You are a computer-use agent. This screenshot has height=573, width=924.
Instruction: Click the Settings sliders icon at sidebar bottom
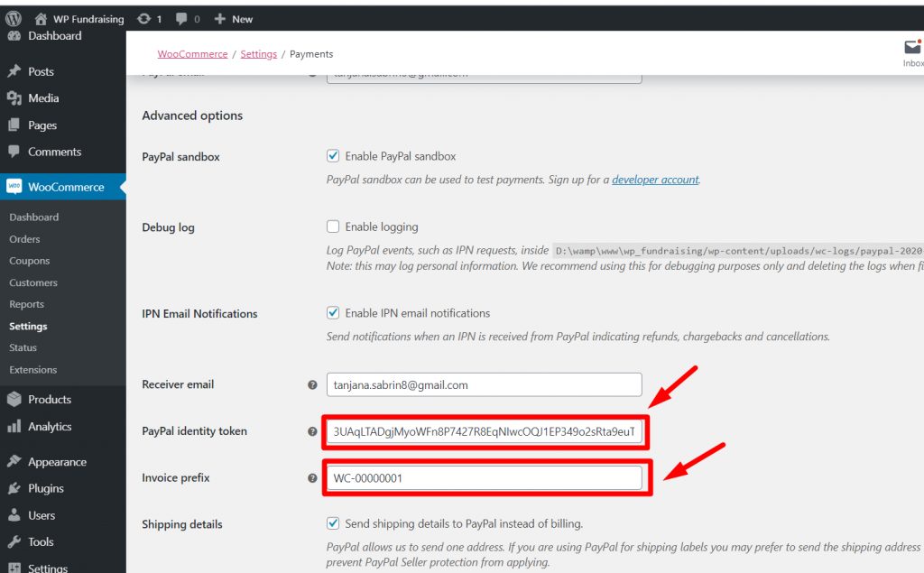point(14,568)
